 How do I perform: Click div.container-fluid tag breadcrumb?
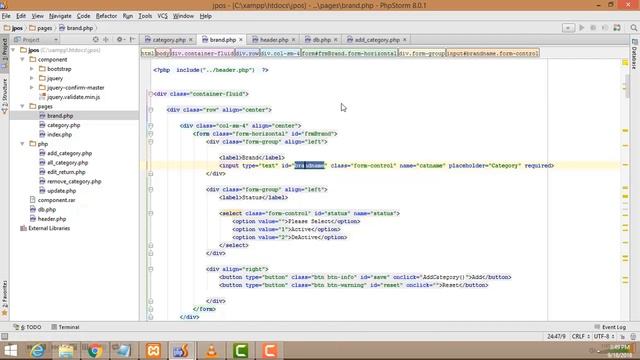[x=202, y=53]
